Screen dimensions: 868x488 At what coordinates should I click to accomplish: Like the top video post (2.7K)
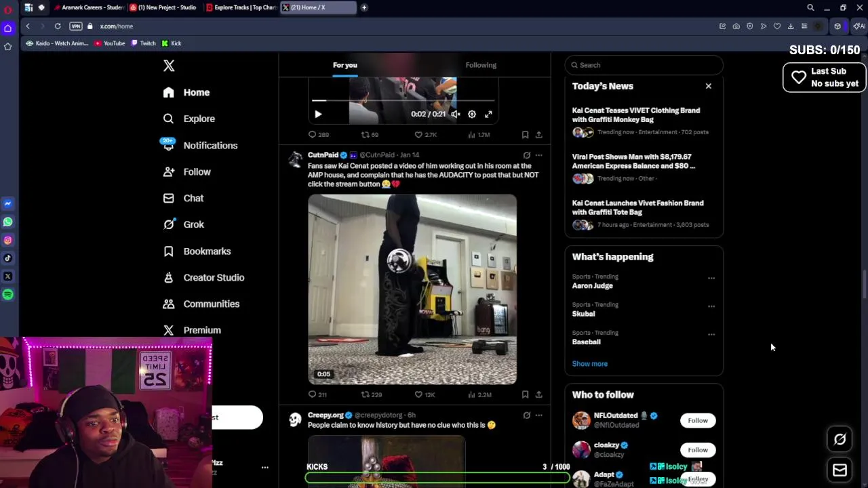pyautogui.click(x=426, y=135)
